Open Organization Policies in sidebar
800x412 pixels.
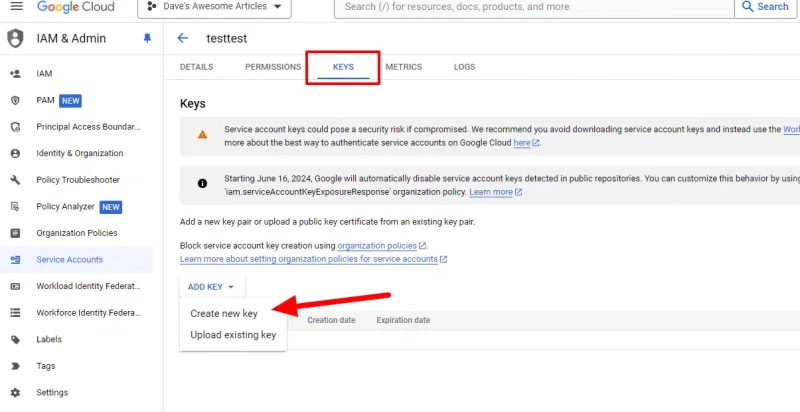(x=77, y=233)
